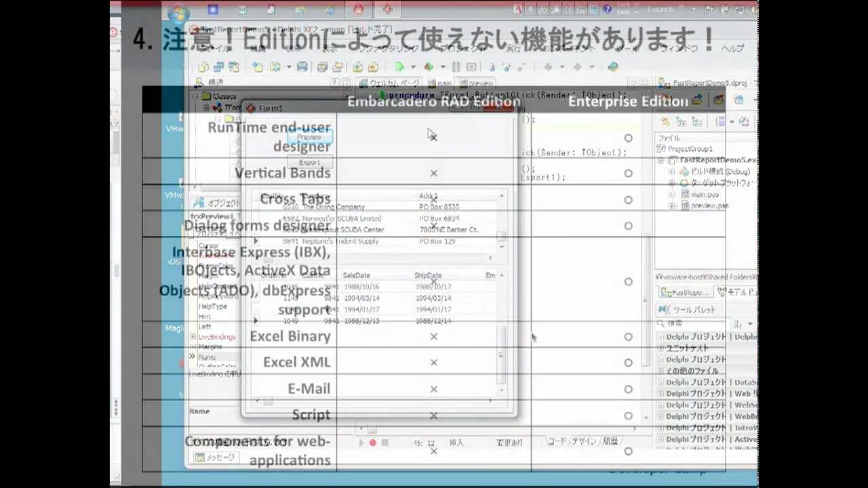Collapse the FastReportDemo5.exe project node
The height and width of the screenshot is (488, 868).
661,160
